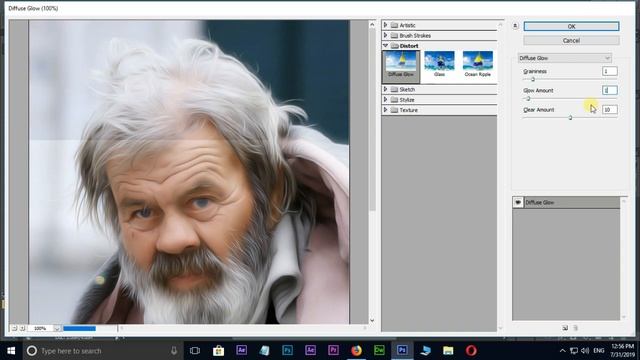Select the Ocean Ripple filter thumbnail
640x360 pixels.
coord(478,64)
